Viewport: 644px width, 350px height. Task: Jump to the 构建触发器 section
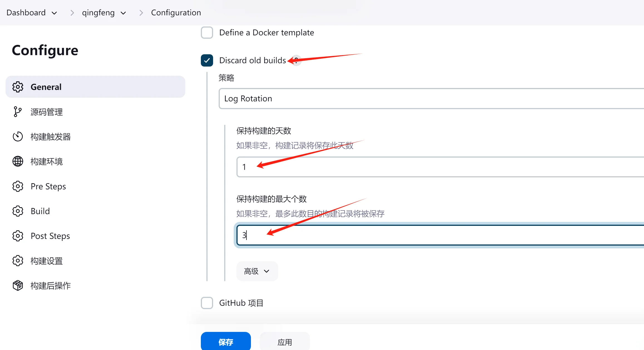[95, 136]
